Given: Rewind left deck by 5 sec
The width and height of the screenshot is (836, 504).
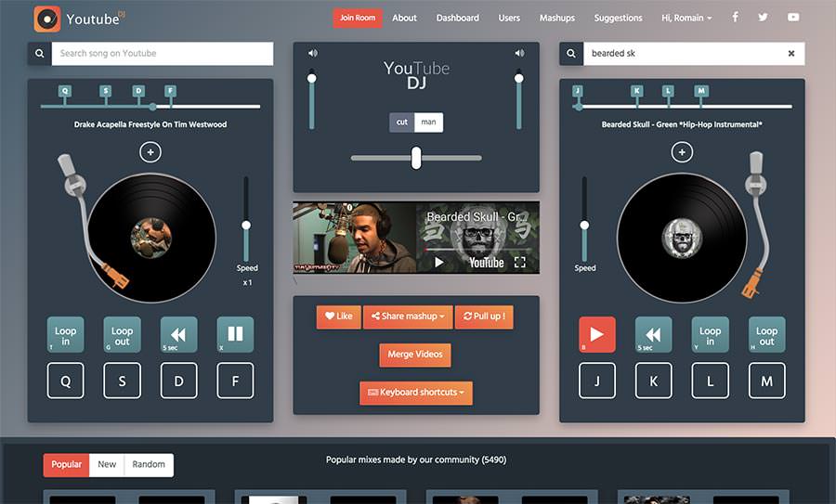Looking at the screenshot, I should 178,334.
